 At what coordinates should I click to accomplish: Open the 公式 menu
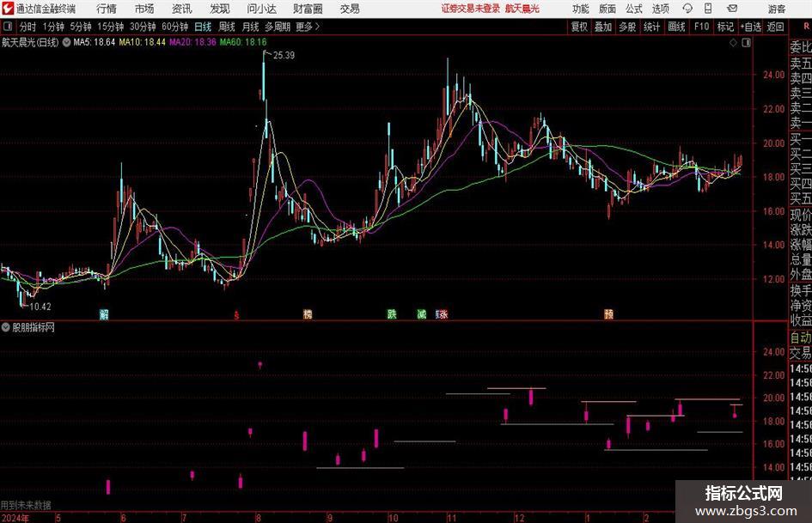[634, 9]
